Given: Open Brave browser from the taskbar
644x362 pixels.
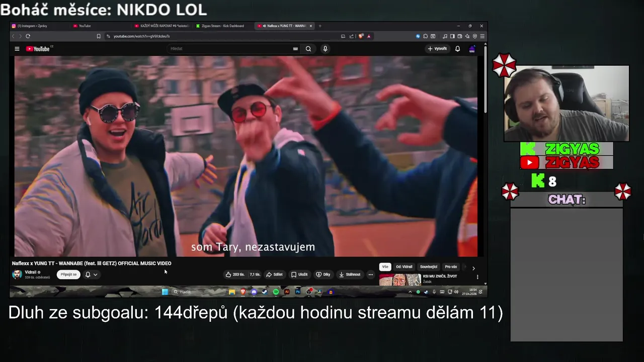Looking at the screenshot, I should 243,292.
